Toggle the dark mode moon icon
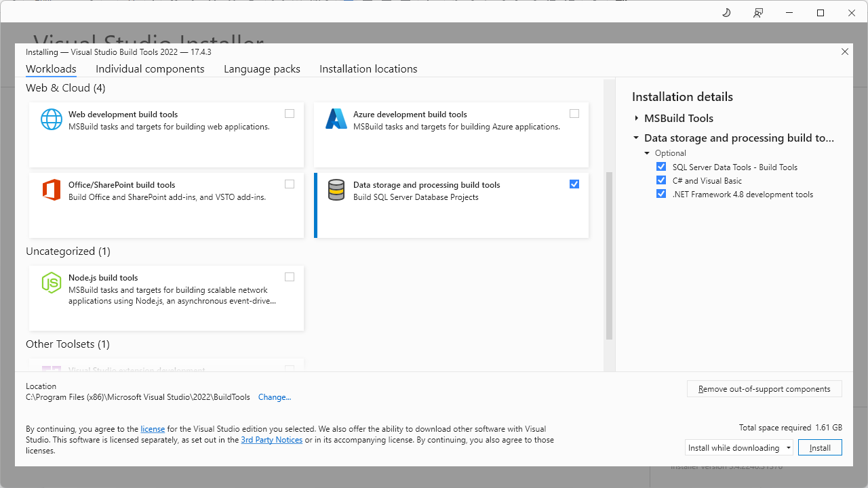 click(726, 13)
